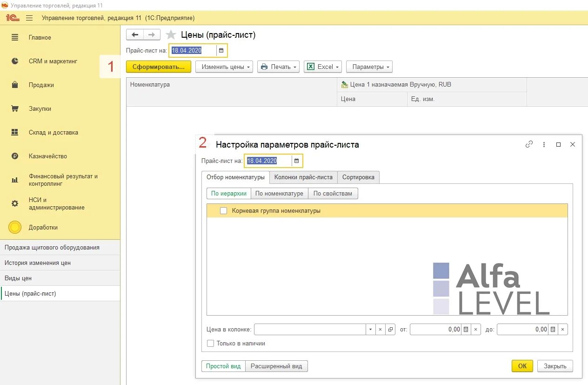This screenshot has height=385, width=588.
Task: Close the settings dialog with X
Action: click(x=573, y=144)
